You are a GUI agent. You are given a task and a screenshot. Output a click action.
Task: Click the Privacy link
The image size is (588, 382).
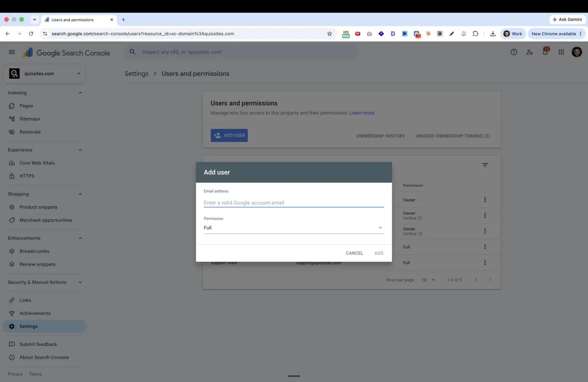coord(15,374)
